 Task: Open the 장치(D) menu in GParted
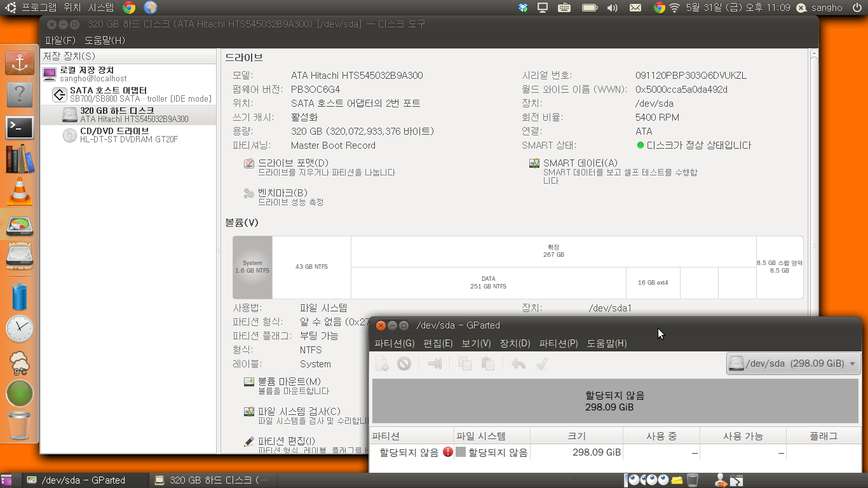coord(515,343)
